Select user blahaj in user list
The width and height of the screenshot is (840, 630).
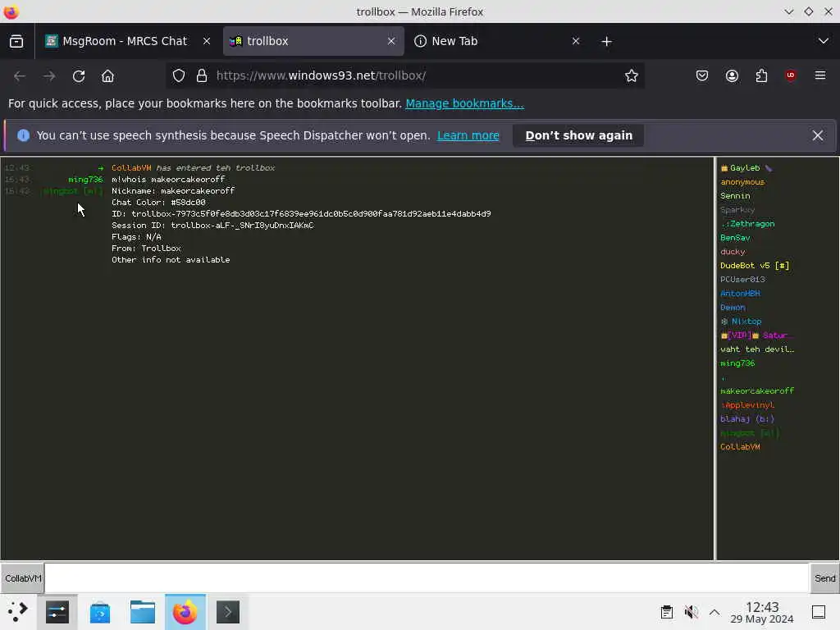coord(747,419)
